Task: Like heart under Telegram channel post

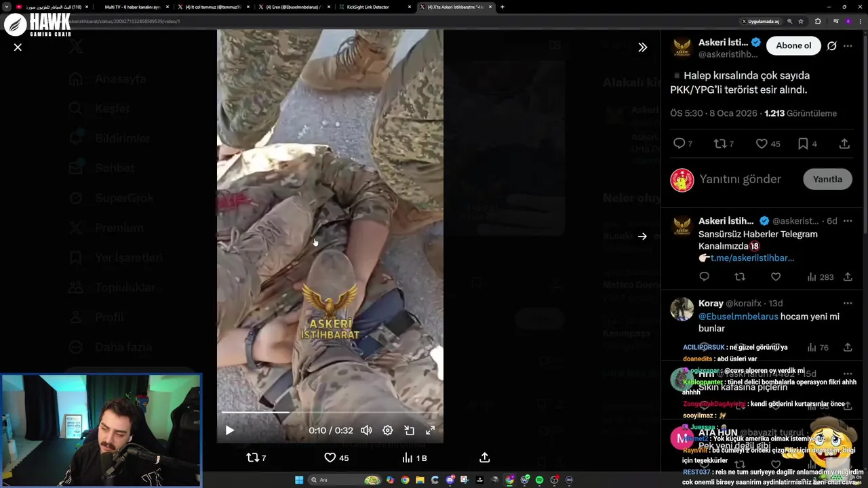Action: click(776, 277)
